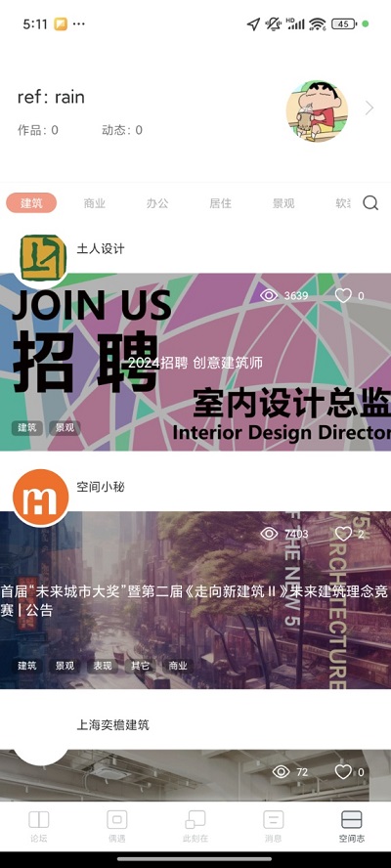
Task: Open the 偶遇 bottom navigation icon
Action: 117,820
